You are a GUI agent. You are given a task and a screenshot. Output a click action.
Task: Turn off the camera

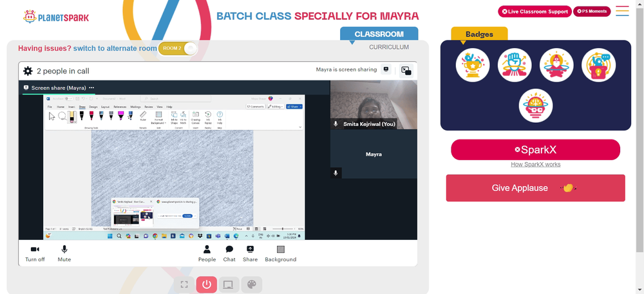click(35, 253)
